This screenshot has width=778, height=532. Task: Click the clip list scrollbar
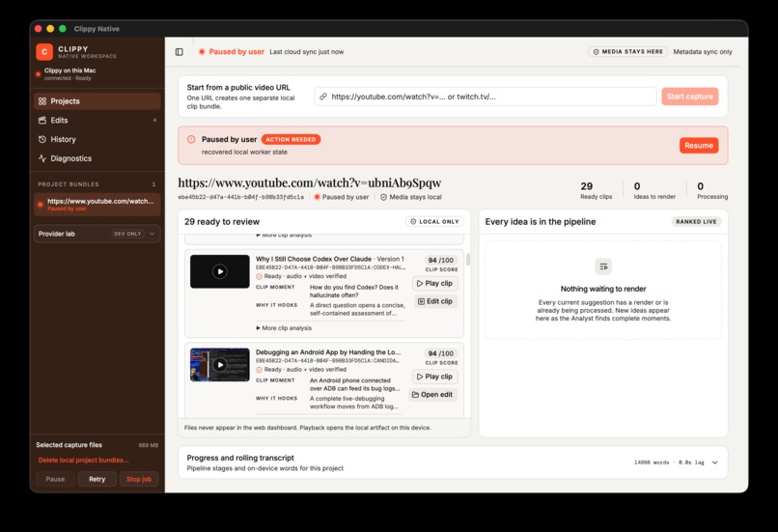[x=468, y=260]
